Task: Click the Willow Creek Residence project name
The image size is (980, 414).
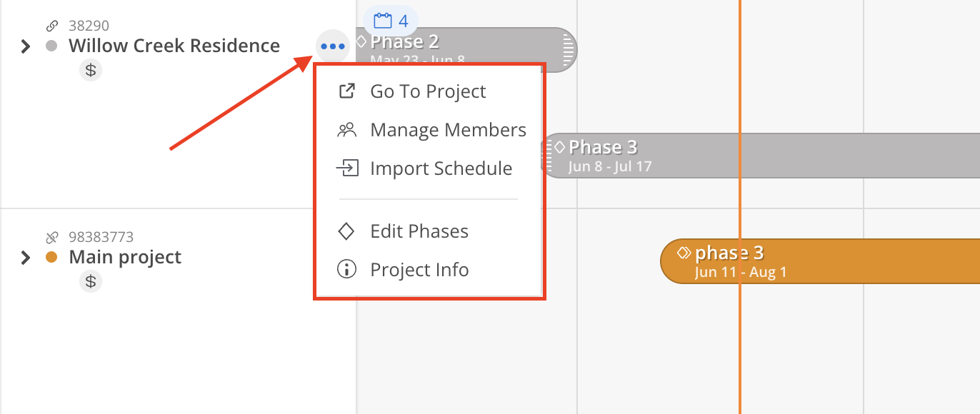Action: [174, 46]
